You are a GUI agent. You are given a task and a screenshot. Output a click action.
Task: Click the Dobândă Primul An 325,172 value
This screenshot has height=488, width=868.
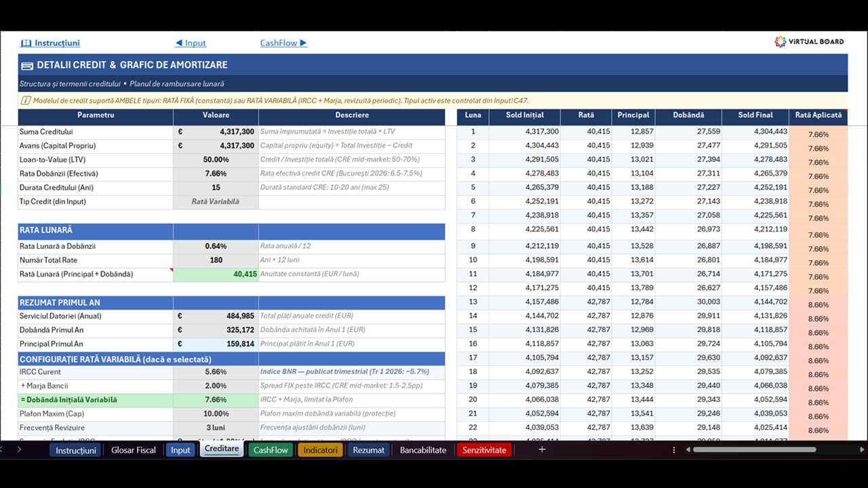coord(216,330)
